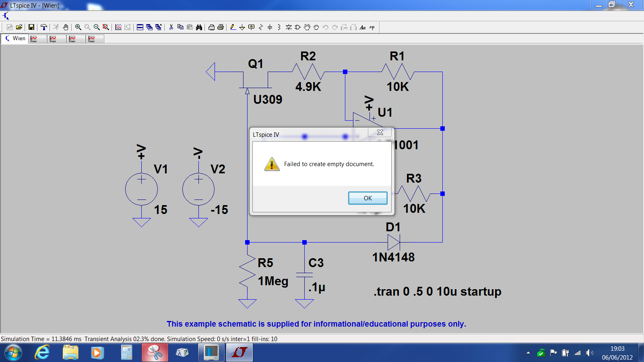Click the R1 resistor label
The width and height of the screenshot is (644, 362).
click(397, 56)
